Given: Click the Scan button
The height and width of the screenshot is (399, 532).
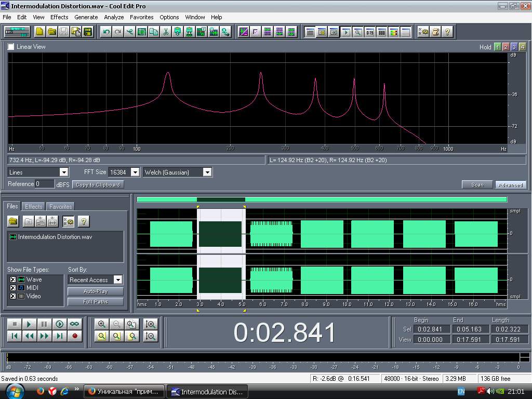Looking at the screenshot, I should click(477, 185).
